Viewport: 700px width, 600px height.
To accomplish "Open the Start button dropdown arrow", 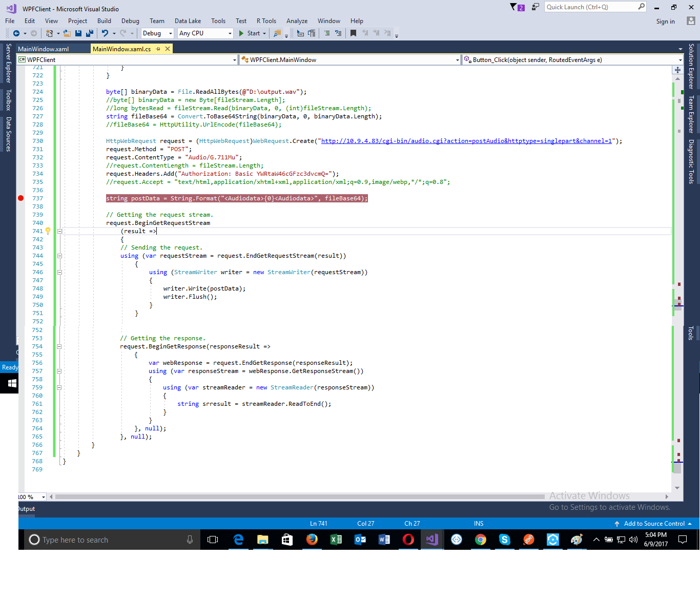I will (x=264, y=33).
